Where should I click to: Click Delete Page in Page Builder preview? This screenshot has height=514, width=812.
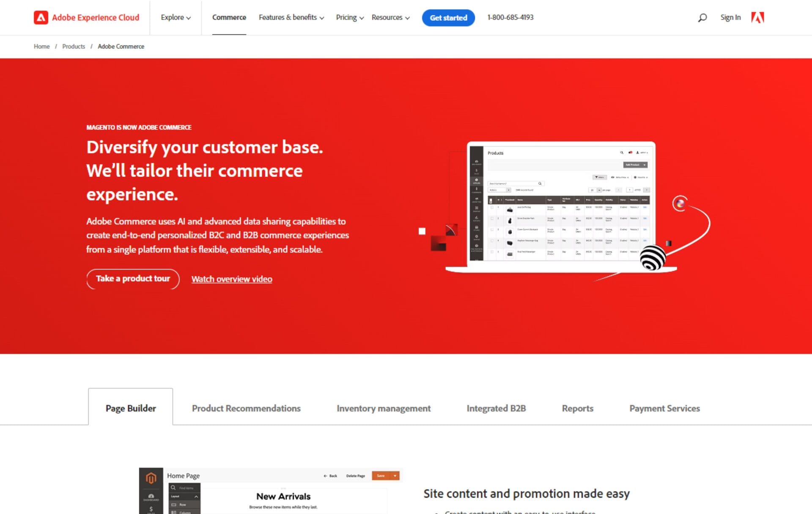(355, 476)
